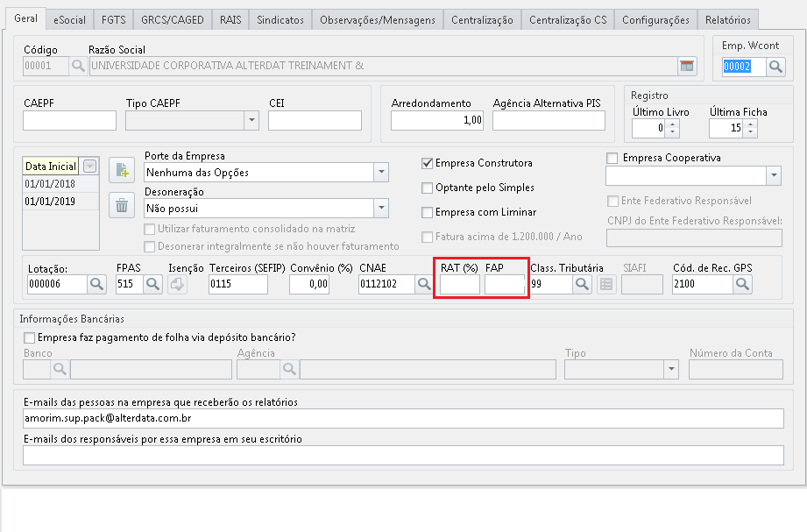
Task: Switch to Centralização tab
Action: pyautogui.click(x=482, y=20)
